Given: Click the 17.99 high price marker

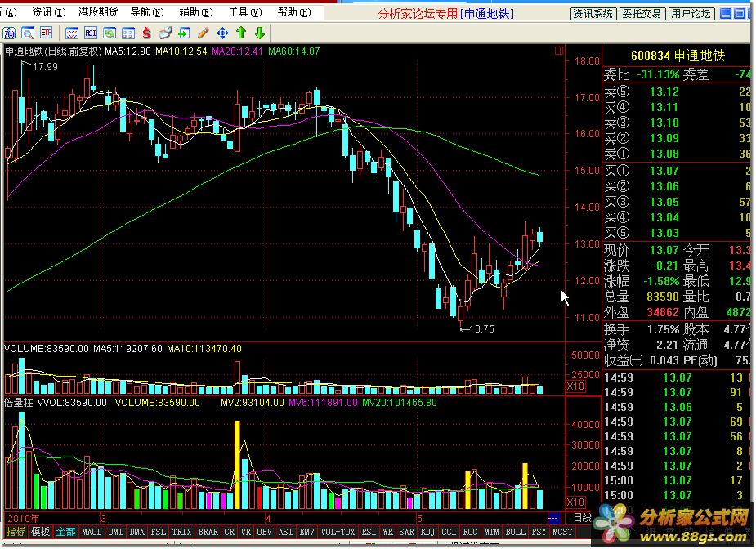Looking at the screenshot, I should click(45, 66).
